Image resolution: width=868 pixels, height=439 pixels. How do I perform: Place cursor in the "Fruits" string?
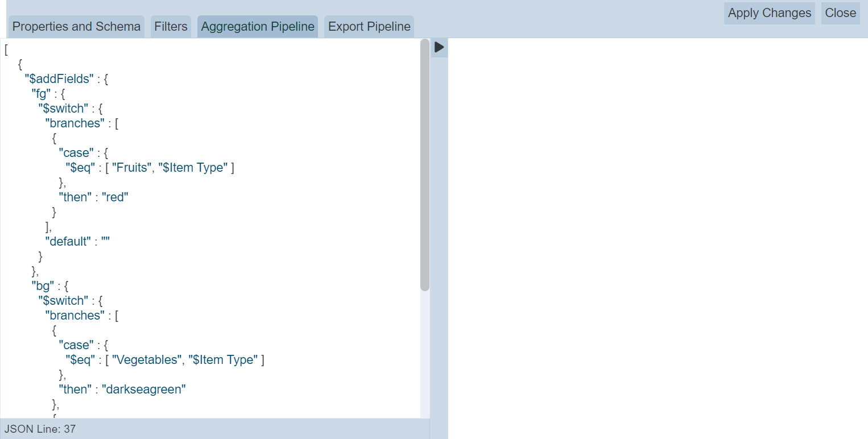[x=131, y=168]
